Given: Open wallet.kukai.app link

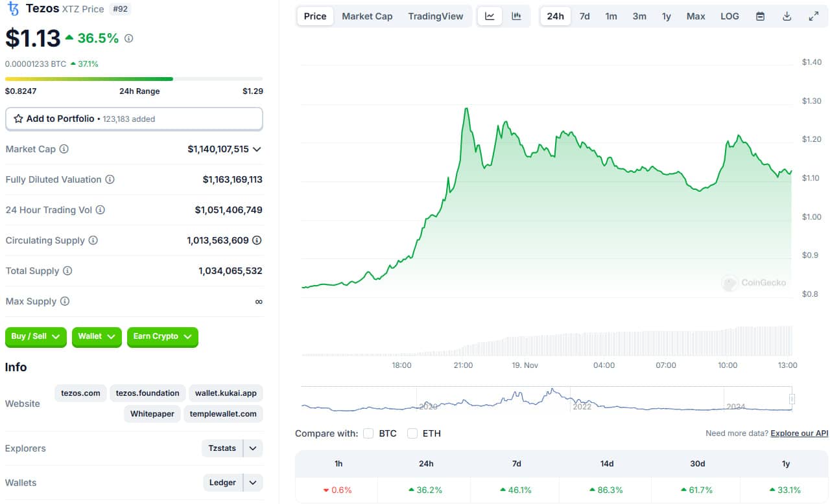Looking at the screenshot, I should pyautogui.click(x=226, y=393).
